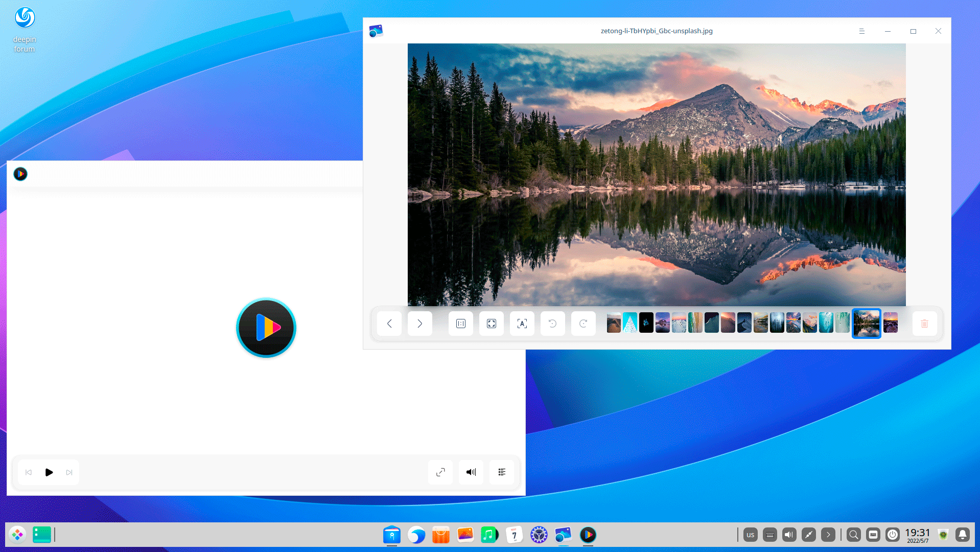Toggle the movie player playlist panel
980x552 pixels.
[502, 472]
